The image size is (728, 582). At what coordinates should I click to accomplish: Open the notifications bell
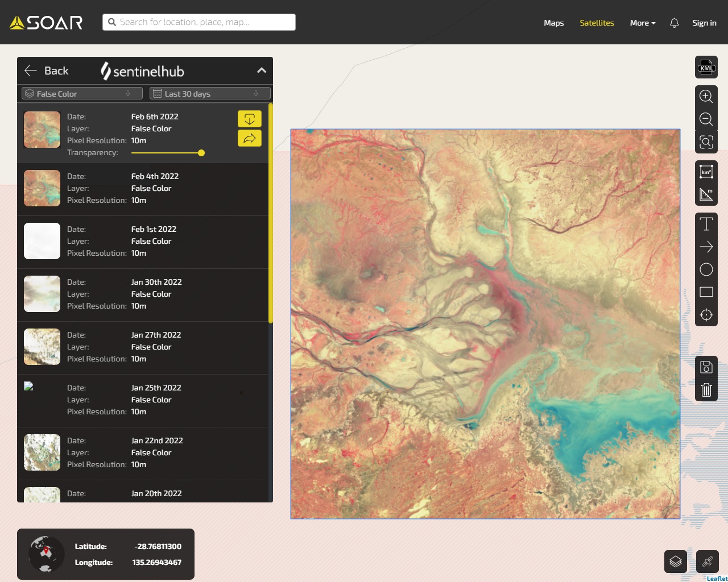[675, 23]
